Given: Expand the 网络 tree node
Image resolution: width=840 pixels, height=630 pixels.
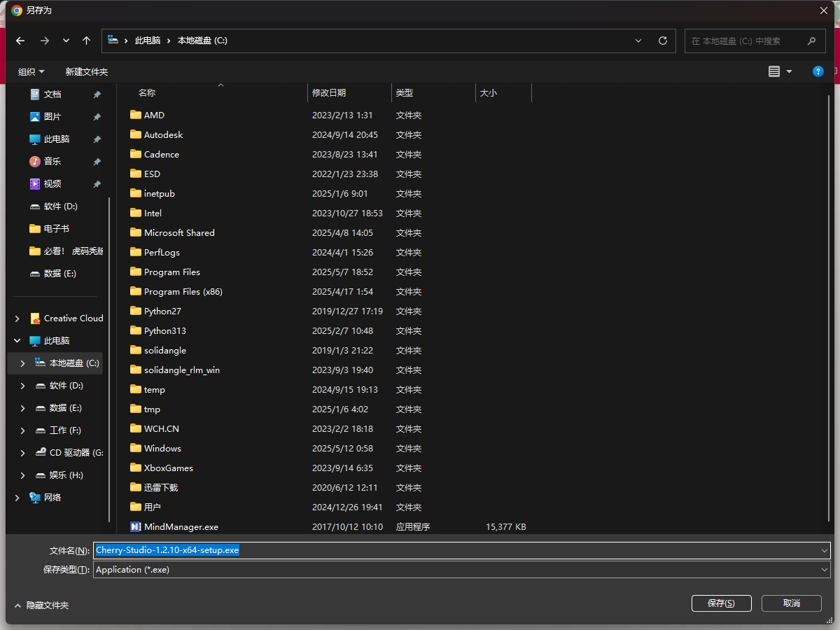Looking at the screenshot, I should (x=17, y=498).
